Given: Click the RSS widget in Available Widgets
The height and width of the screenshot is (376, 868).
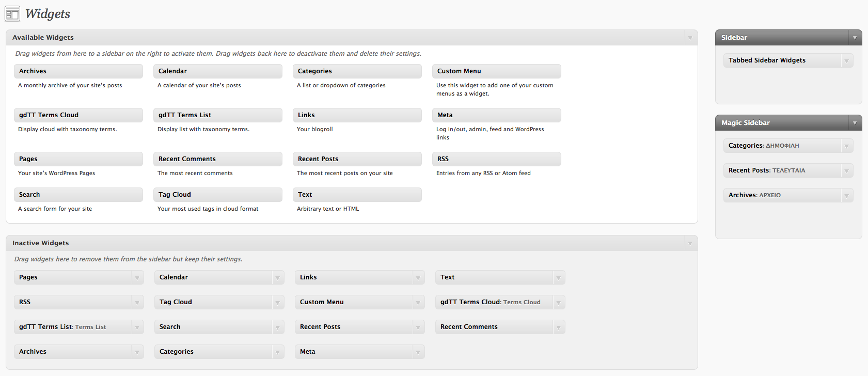Looking at the screenshot, I should [496, 159].
